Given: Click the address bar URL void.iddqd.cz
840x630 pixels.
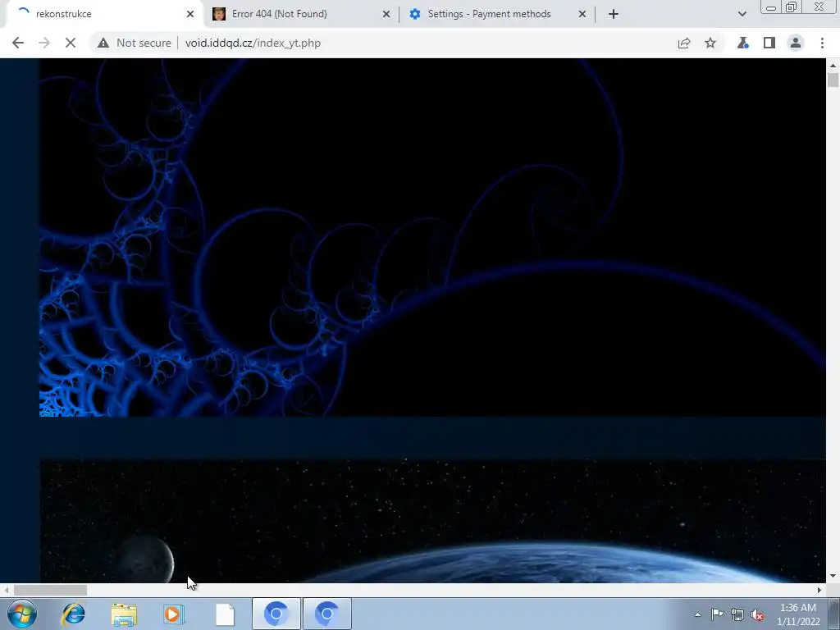Looking at the screenshot, I should click(x=253, y=43).
